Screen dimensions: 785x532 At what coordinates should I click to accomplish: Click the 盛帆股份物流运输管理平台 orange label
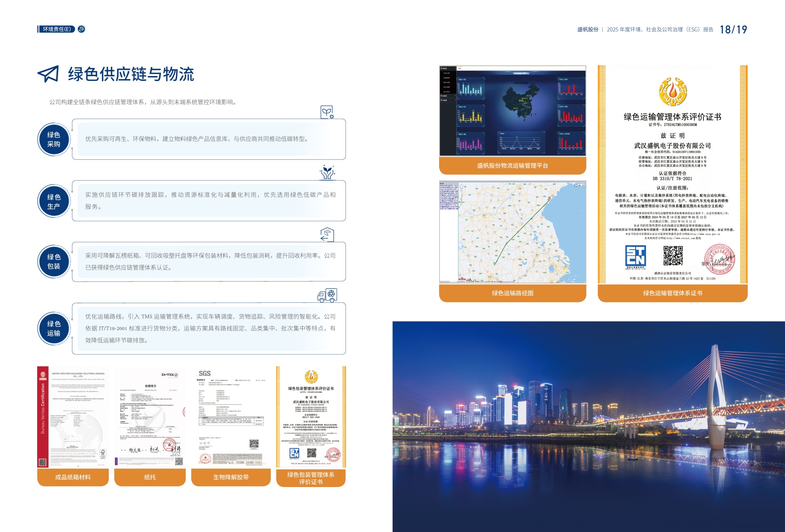(x=512, y=165)
